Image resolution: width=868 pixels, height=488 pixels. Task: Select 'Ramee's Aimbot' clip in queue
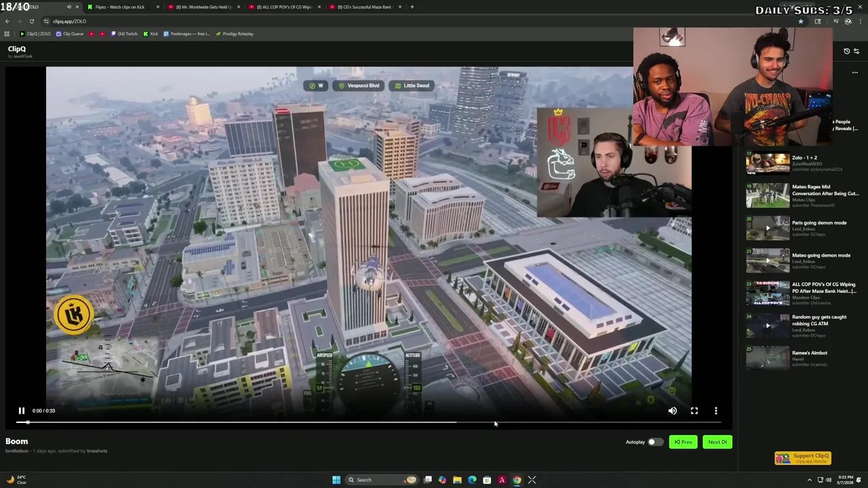coord(802,358)
